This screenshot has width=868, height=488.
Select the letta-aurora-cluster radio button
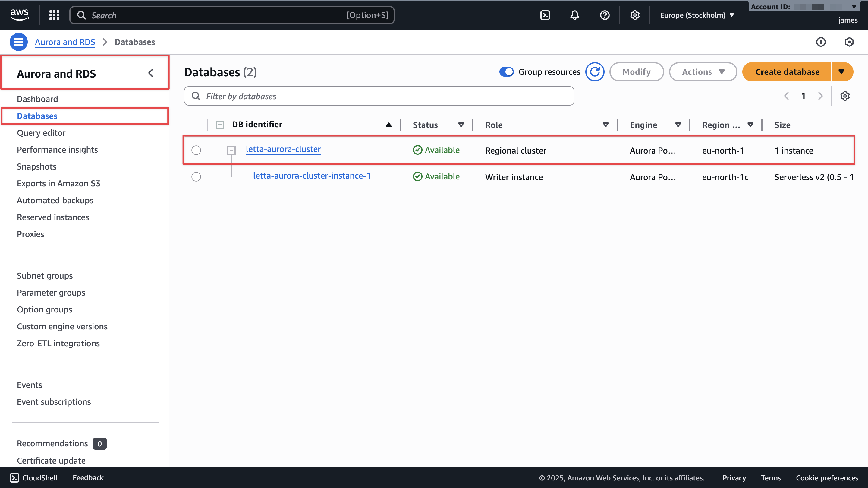click(x=196, y=150)
